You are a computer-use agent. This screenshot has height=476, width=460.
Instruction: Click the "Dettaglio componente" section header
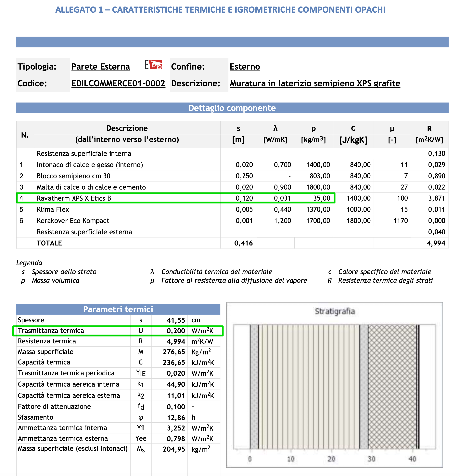point(232,108)
